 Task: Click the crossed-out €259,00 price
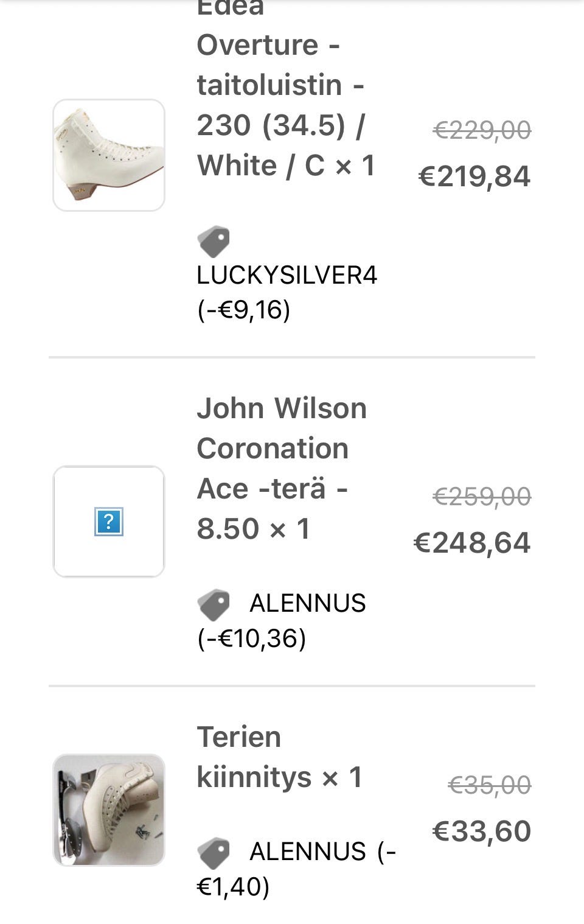point(482,497)
